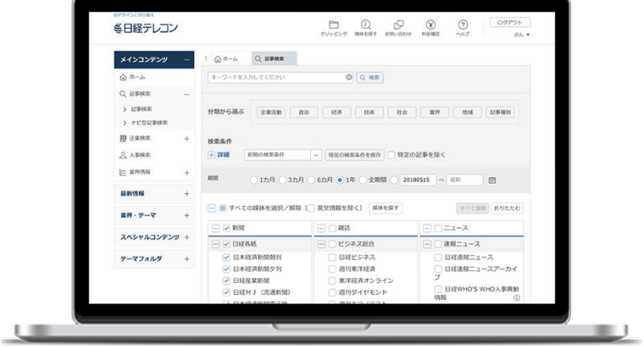Select the 記事検索 tab
Image resolution: width=644 pixels, height=347 pixels.
(x=274, y=58)
